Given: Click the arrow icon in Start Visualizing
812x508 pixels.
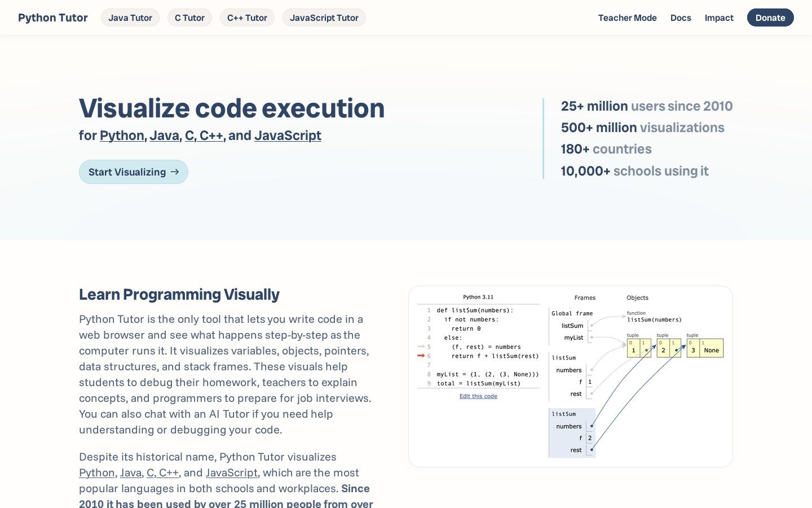Looking at the screenshot, I should point(175,172).
